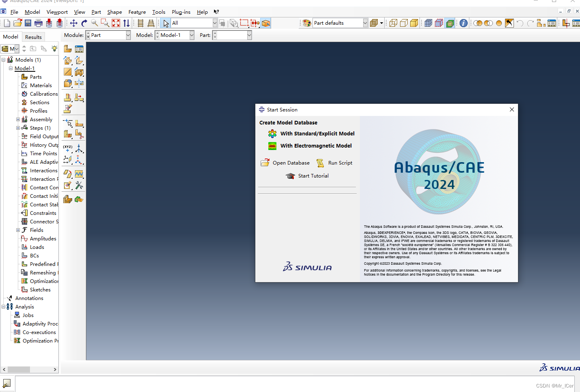This screenshot has height=392, width=580.
Task: Click the model tree lightbulb filter icon
Action: 54,49
